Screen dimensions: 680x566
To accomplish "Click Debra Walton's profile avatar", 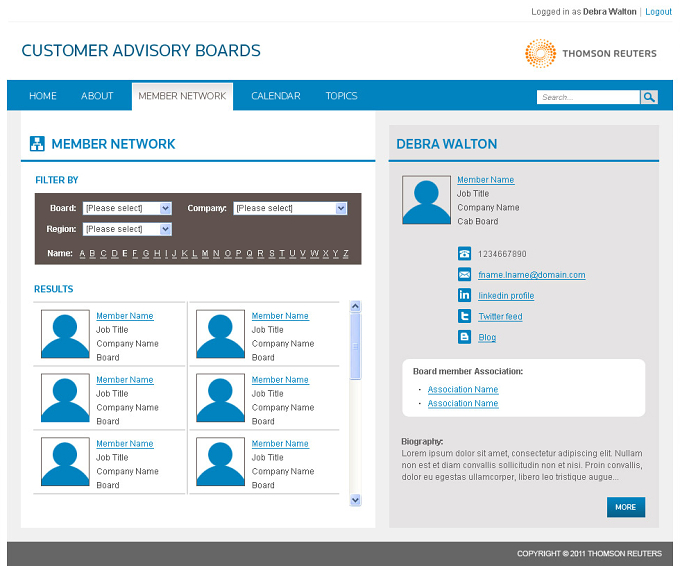I will (x=426, y=200).
